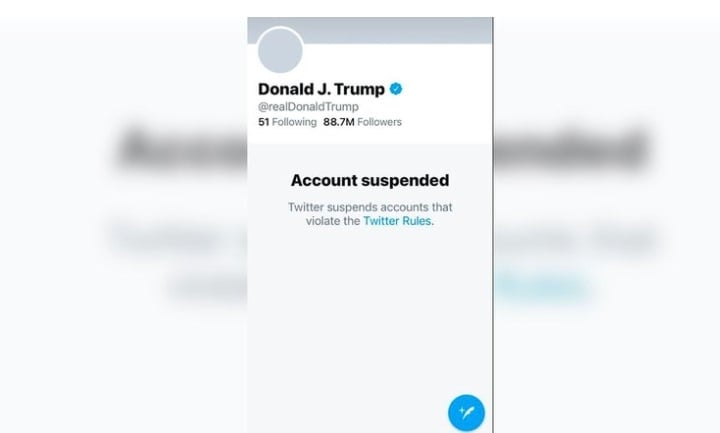Select the Donald J. Trump display name
This screenshot has height=433, width=720.
321,89
